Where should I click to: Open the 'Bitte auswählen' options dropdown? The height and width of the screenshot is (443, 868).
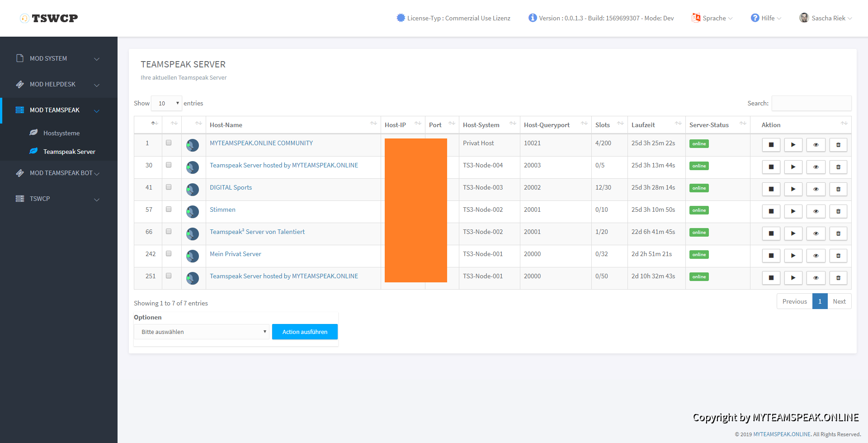(x=202, y=332)
